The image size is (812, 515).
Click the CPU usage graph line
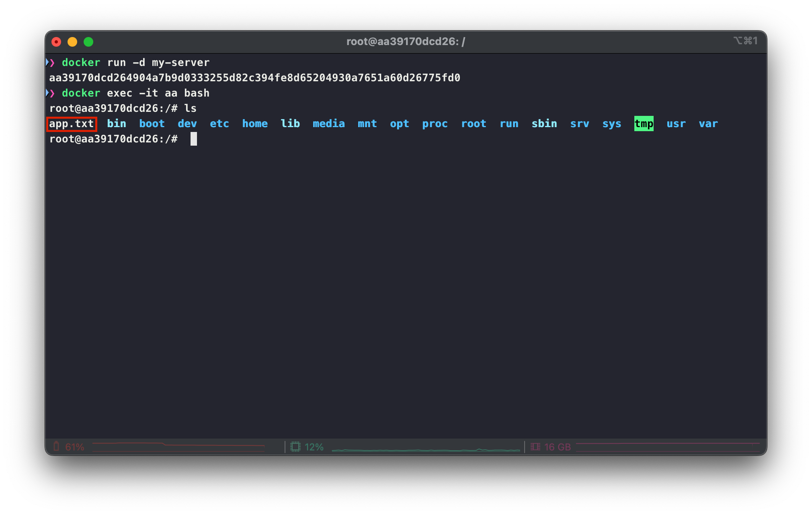[x=426, y=450]
